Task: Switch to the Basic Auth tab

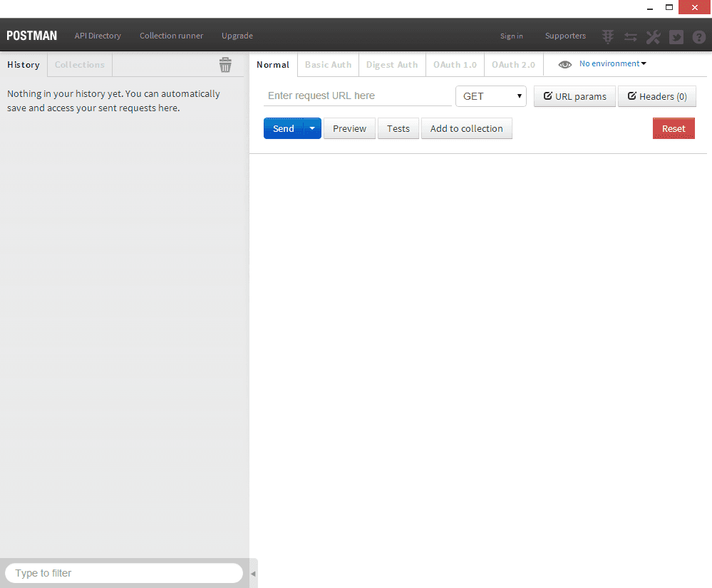Action: click(x=328, y=64)
